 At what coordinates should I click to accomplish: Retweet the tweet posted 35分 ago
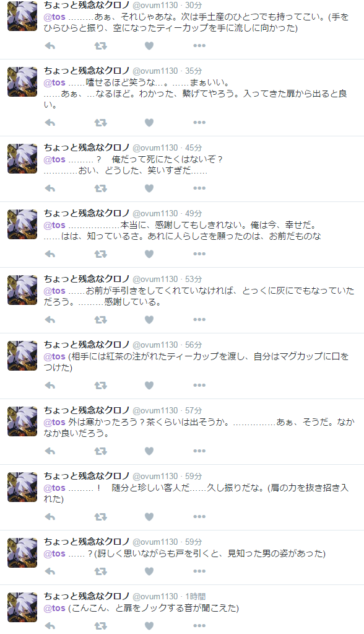click(x=100, y=123)
